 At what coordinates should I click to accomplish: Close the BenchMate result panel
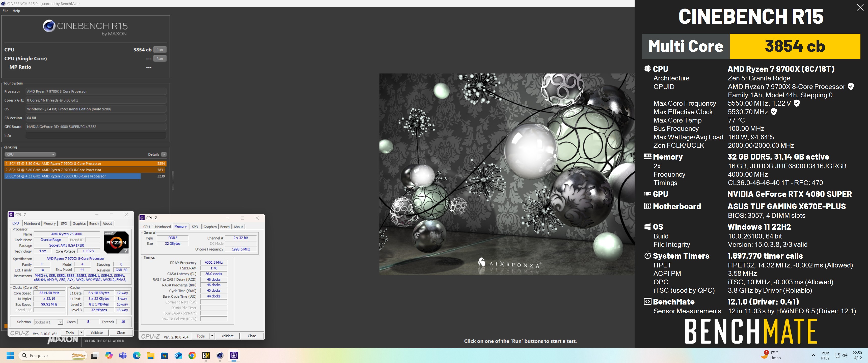[x=860, y=7]
